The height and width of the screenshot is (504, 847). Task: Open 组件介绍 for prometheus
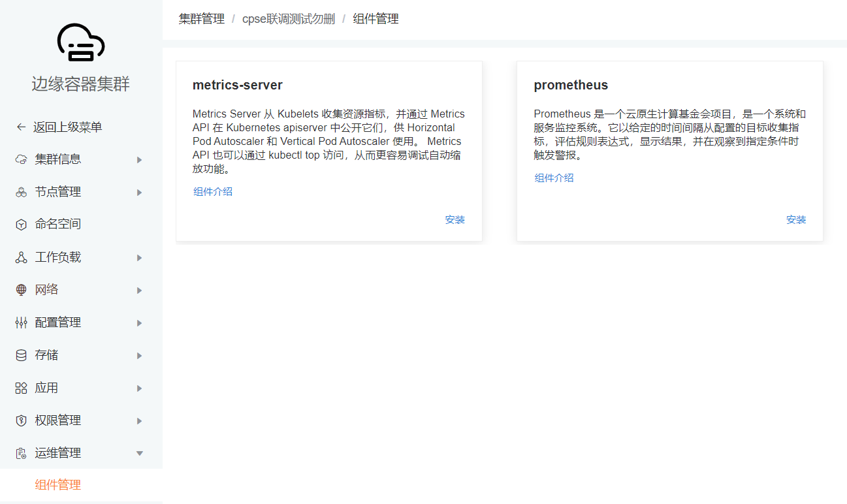coord(554,178)
